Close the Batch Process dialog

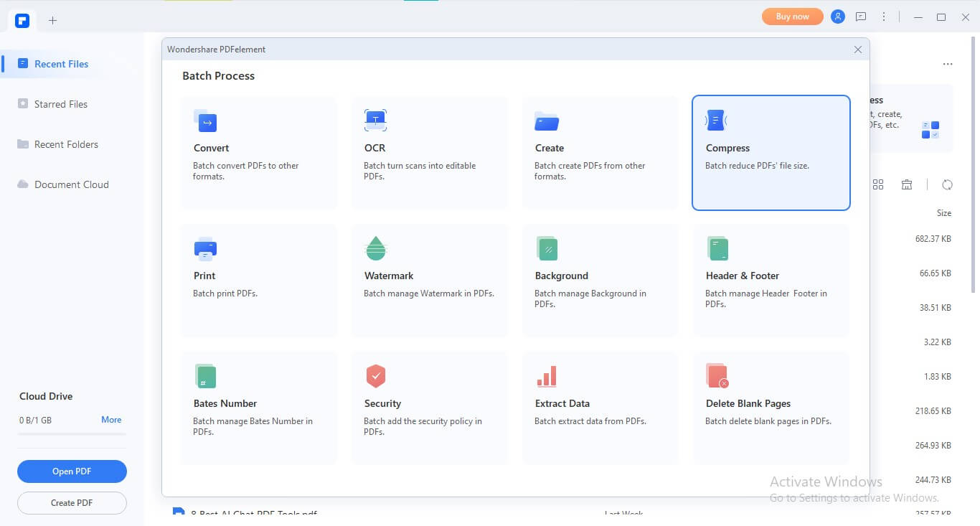coord(858,50)
